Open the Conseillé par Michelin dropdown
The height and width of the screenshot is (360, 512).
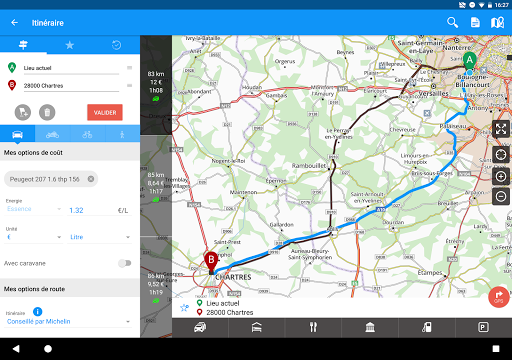tap(68, 321)
